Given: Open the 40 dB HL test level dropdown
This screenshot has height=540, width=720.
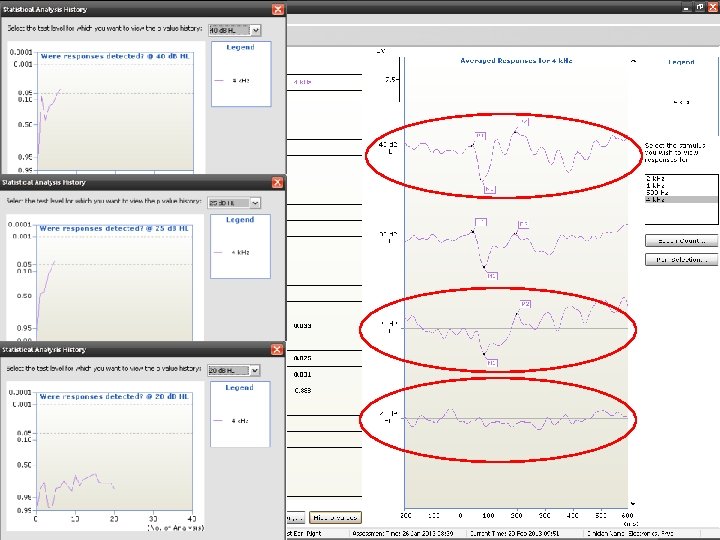Looking at the screenshot, I should 255,30.
